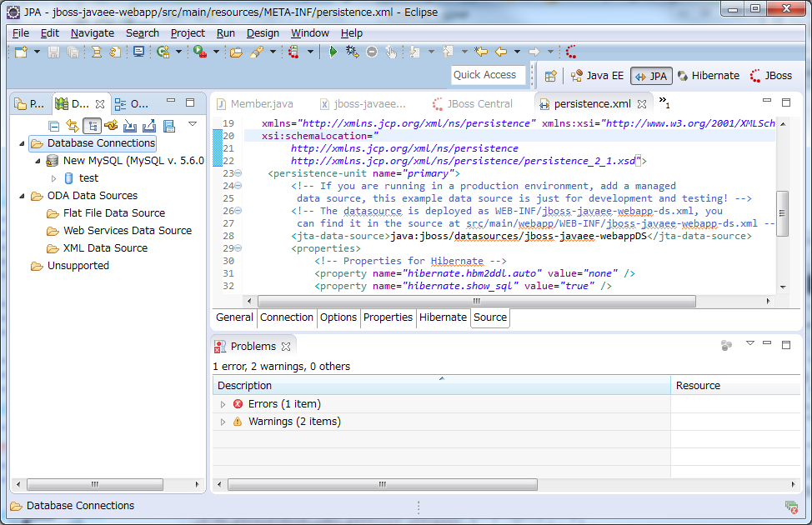Image resolution: width=812 pixels, height=525 pixels.
Task: Switch to the Java EE perspective
Action: tap(597, 76)
